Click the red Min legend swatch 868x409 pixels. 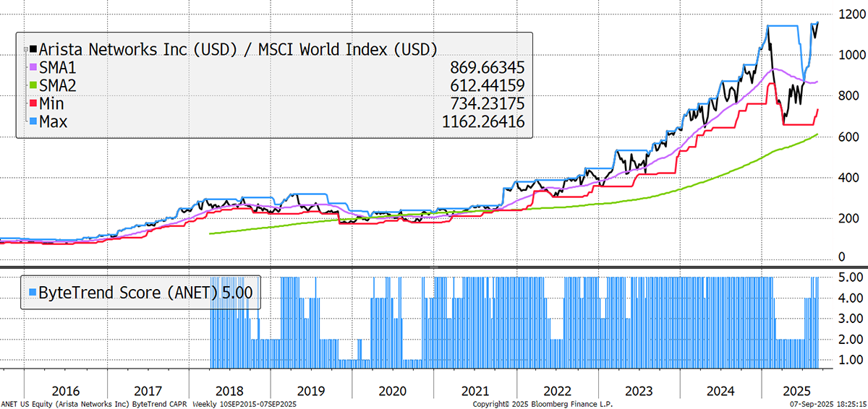pos(33,104)
